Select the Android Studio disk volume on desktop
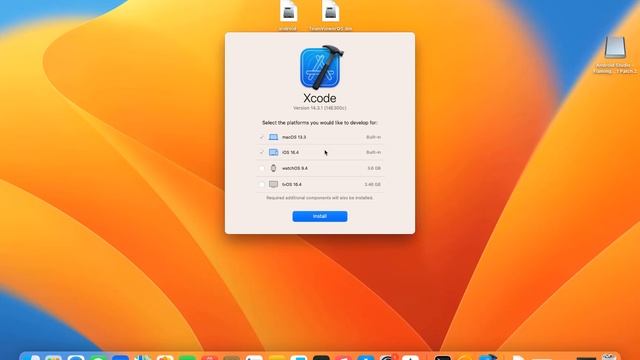Screen dimensions: 640x360 (x=615, y=55)
